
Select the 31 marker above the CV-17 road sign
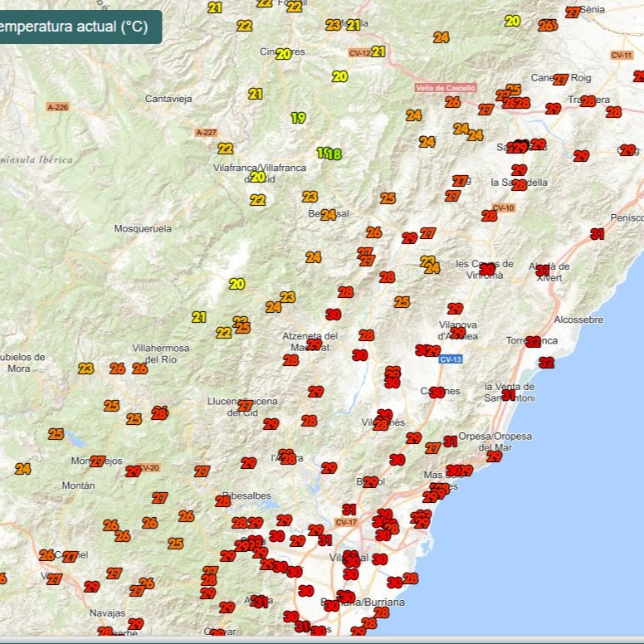[349, 510]
